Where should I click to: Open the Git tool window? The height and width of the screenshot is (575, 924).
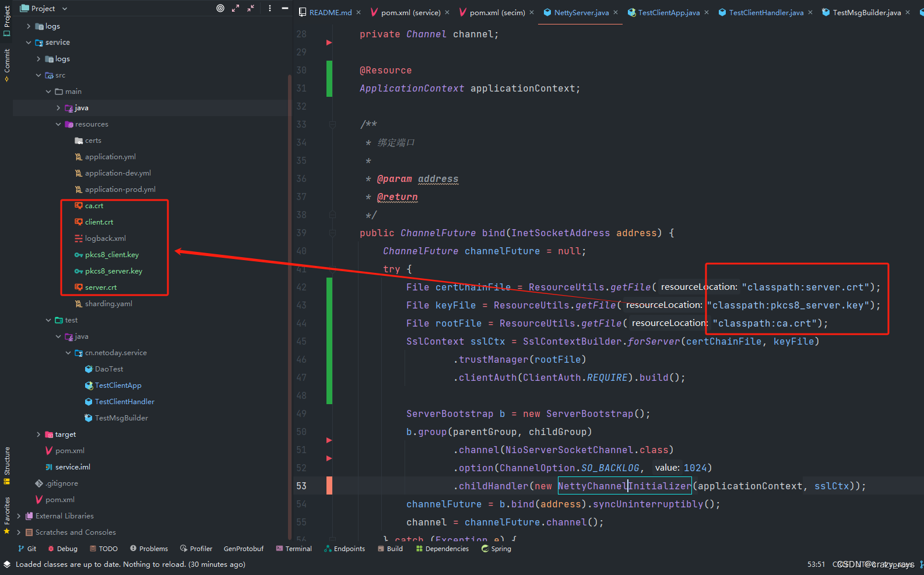click(x=27, y=549)
